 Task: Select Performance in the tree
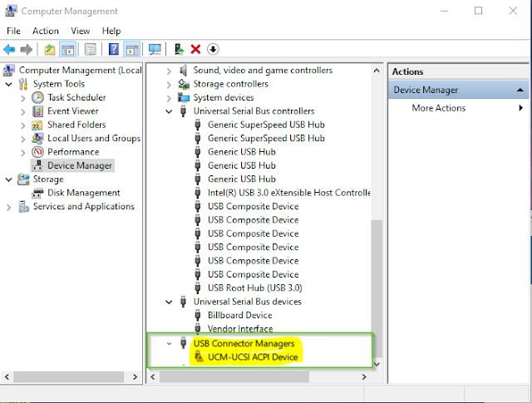(73, 152)
